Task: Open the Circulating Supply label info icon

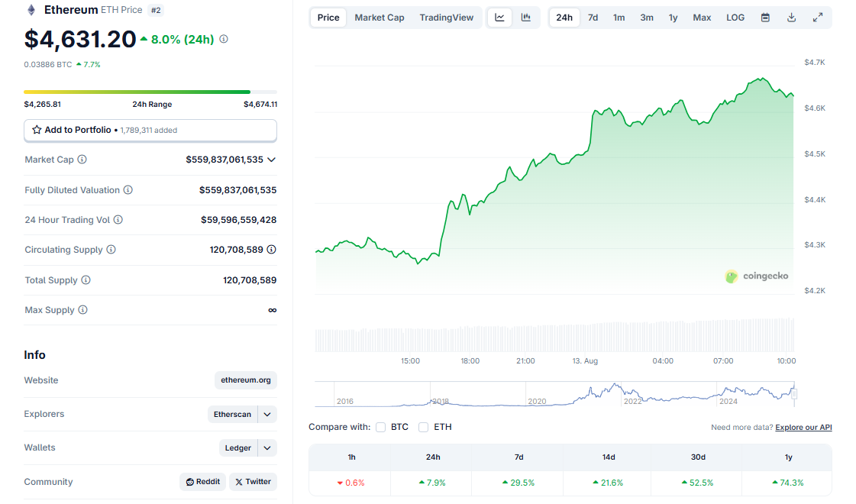Action: pyautogui.click(x=111, y=250)
